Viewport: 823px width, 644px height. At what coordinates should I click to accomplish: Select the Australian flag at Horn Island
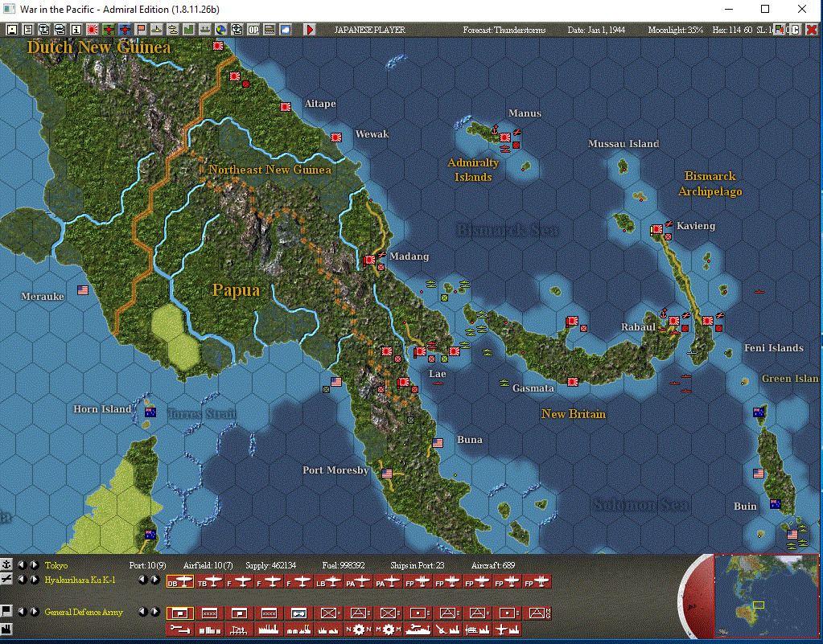150,412
